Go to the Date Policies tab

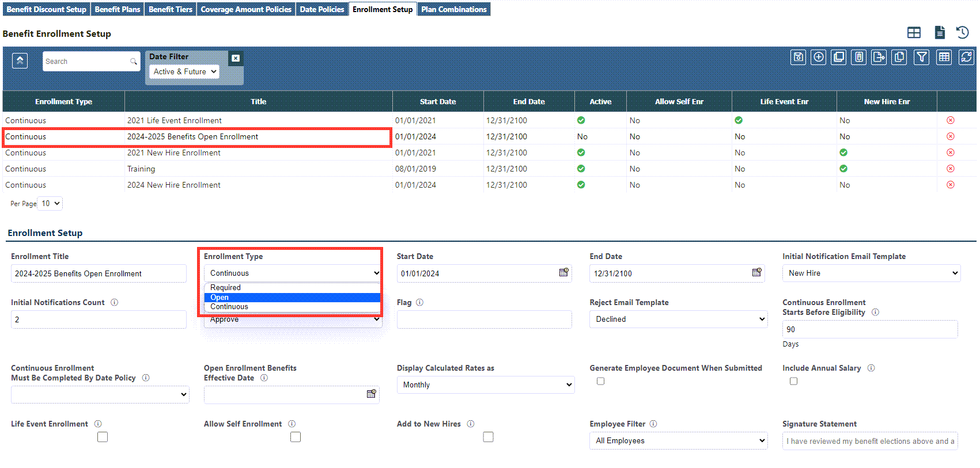click(322, 9)
